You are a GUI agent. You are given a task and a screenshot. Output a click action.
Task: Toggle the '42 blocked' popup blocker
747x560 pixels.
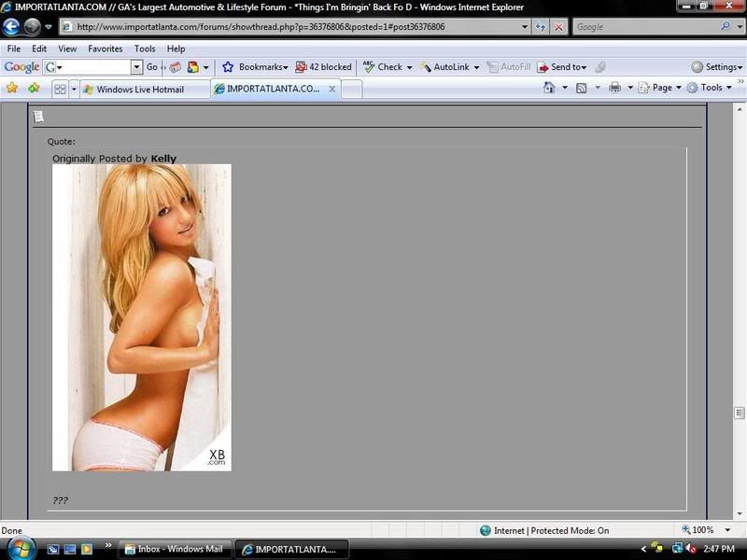323,67
